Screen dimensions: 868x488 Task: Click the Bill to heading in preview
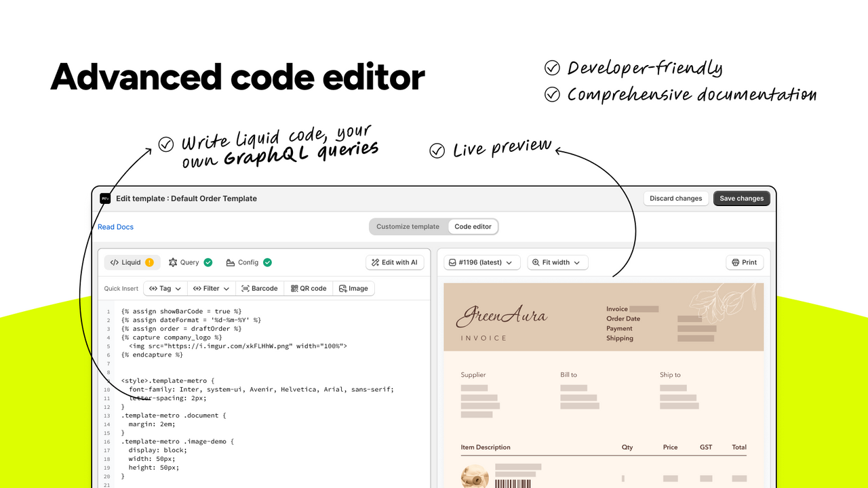(x=569, y=375)
